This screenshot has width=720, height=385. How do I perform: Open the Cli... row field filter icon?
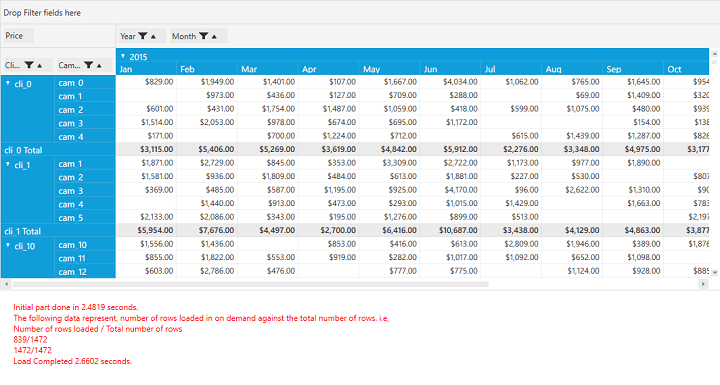[x=29, y=65]
